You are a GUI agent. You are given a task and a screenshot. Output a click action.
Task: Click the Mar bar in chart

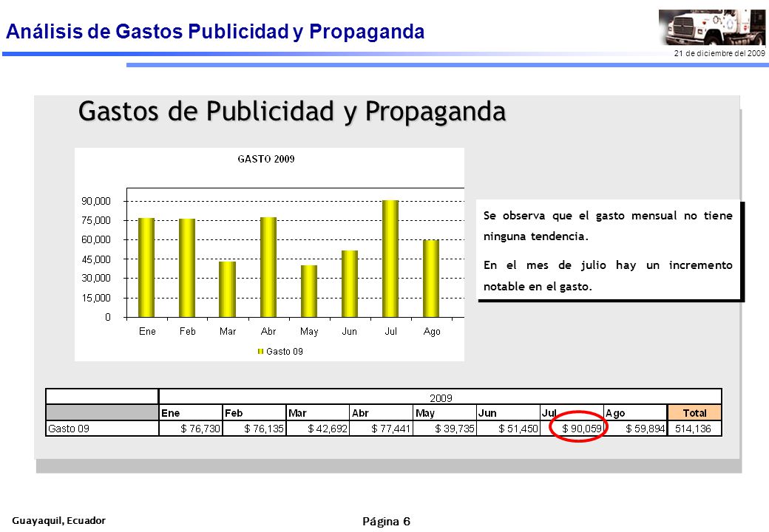click(x=228, y=290)
